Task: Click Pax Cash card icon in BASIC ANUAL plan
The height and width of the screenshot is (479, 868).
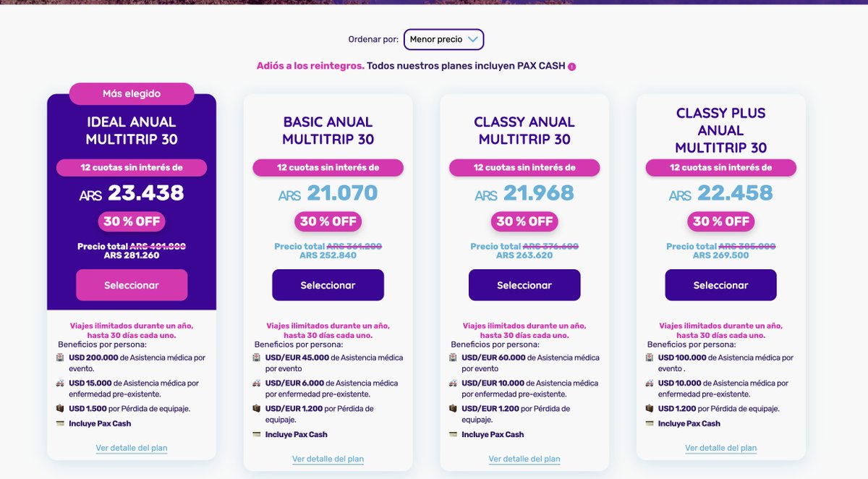Action: click(x=256, y=434)
